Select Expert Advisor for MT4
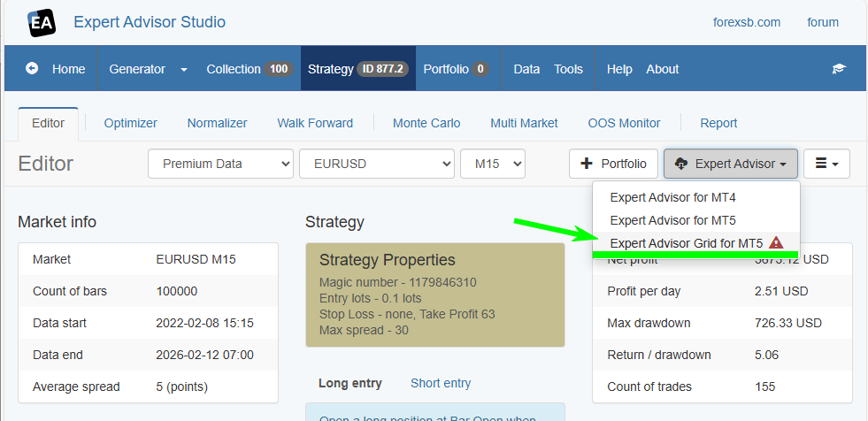 [x=672, y=197]
